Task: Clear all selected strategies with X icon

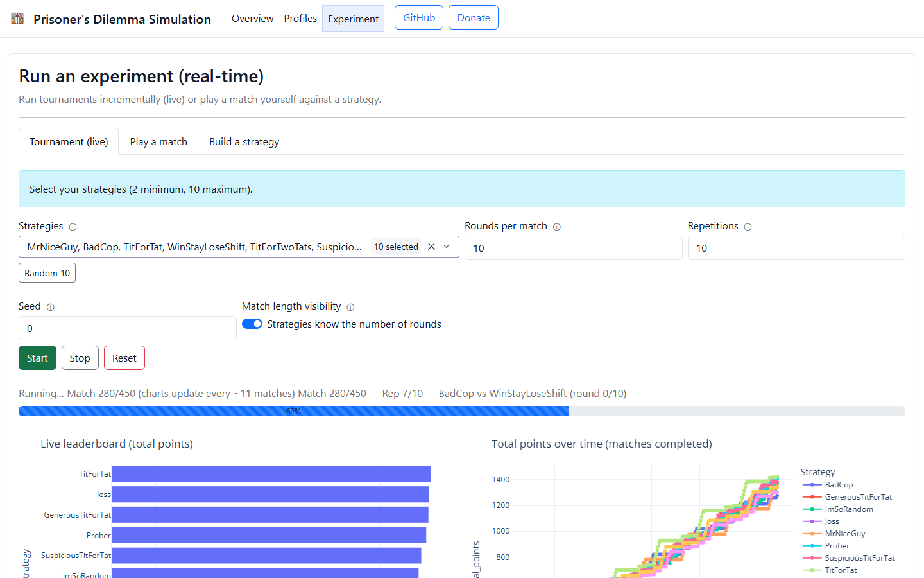Action: pyautogui.click(x=432, y=247)
